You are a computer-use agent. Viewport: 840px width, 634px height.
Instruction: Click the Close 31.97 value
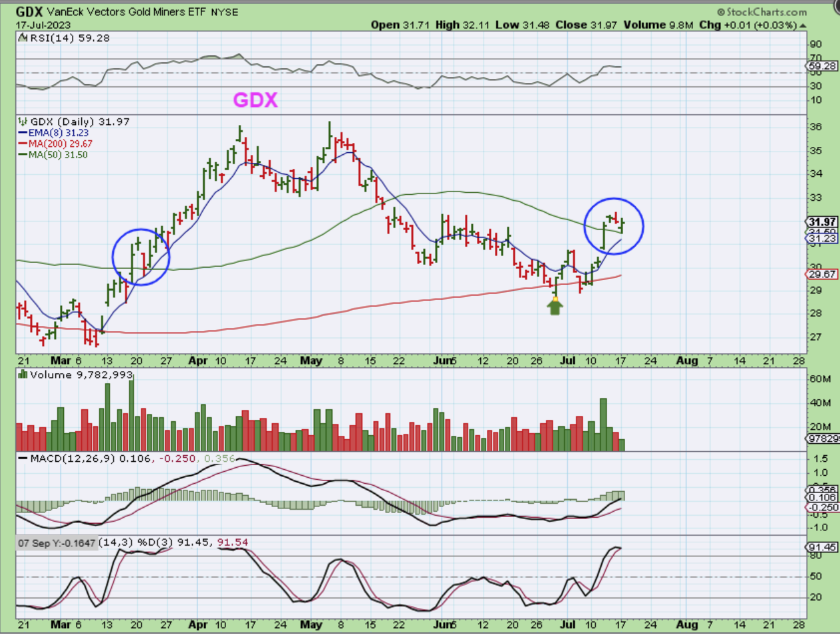coord(586,25)
